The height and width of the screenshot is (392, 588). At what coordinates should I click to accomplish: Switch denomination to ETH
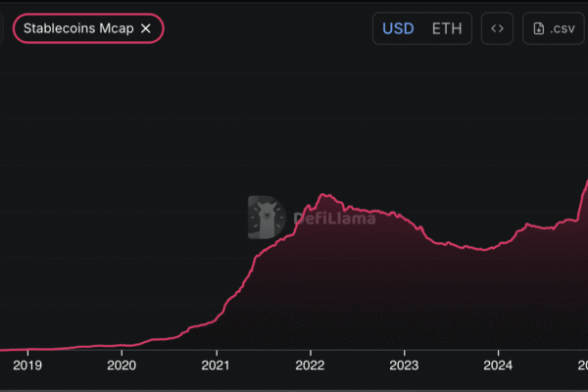pyautogui.click(x=447, y=28)
